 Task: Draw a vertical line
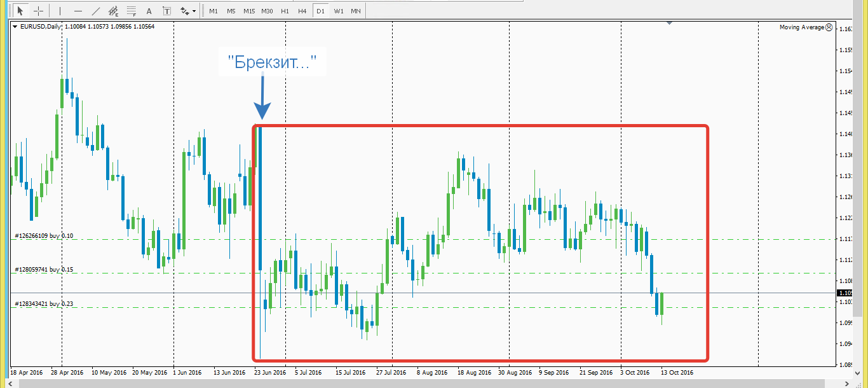[60, 11]
